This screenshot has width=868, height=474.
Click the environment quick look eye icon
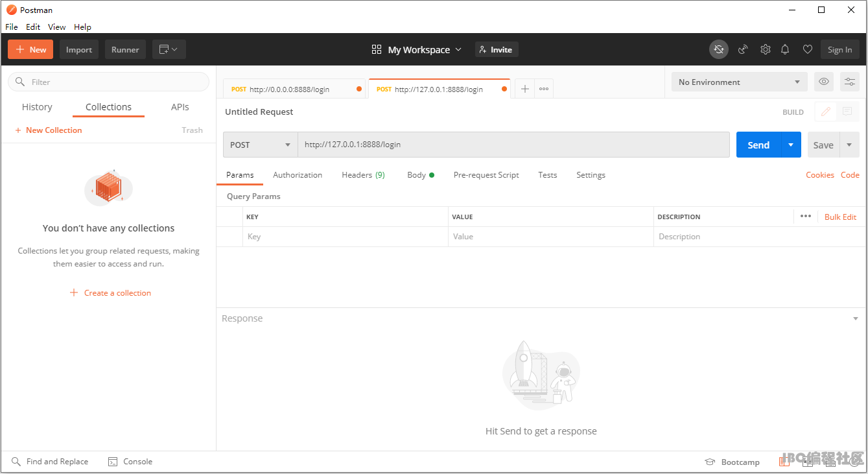[824, 82]
